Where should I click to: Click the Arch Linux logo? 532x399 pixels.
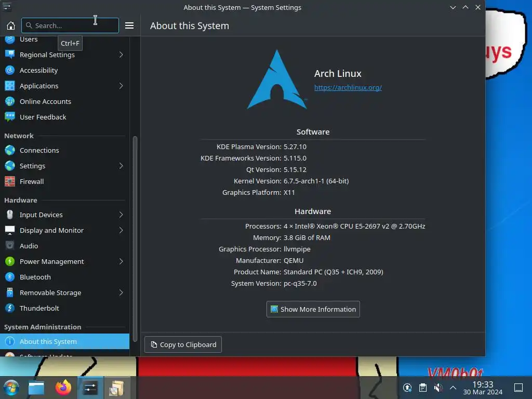pos(277,79)
